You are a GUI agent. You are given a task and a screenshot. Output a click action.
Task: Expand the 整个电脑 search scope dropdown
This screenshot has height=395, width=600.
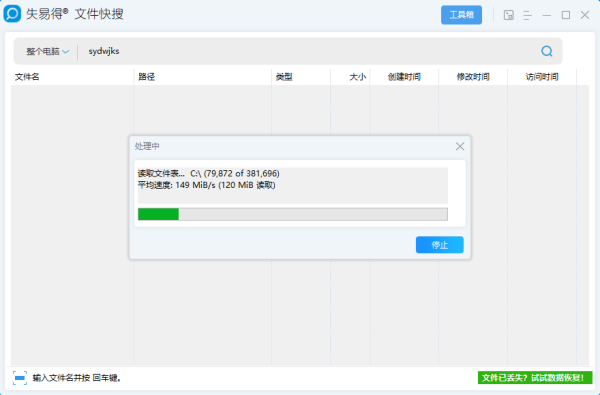[47, 51]
